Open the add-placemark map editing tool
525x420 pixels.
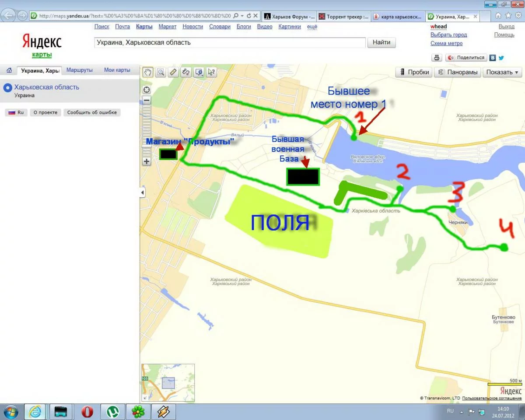pyautogui.click(x=199, y=72)
